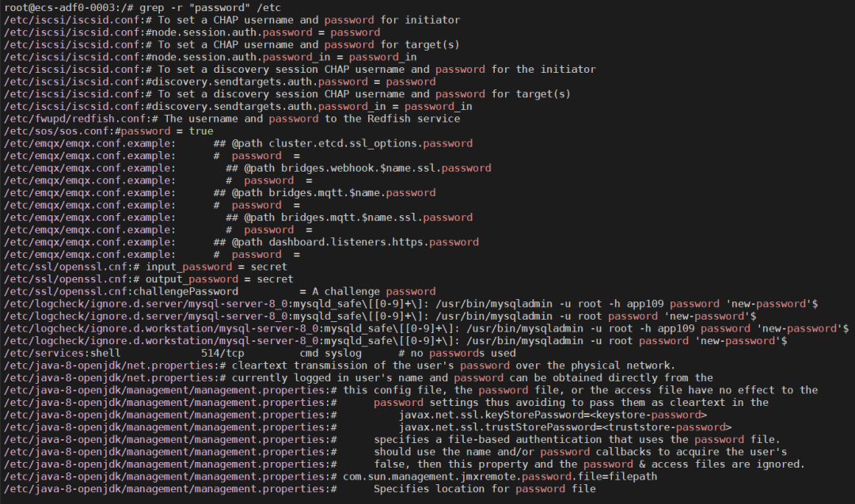Click 'CHAP username and password for initiator' line
The image size is (855, 504).
click(x=232, y=20)
